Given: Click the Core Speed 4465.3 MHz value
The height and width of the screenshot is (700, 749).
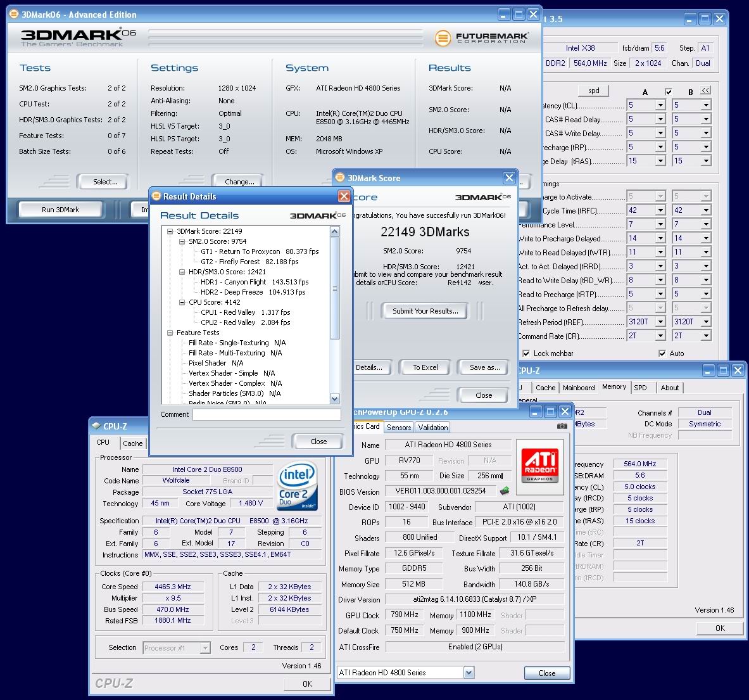Looking at the screenshot, I should pos(172,587).
